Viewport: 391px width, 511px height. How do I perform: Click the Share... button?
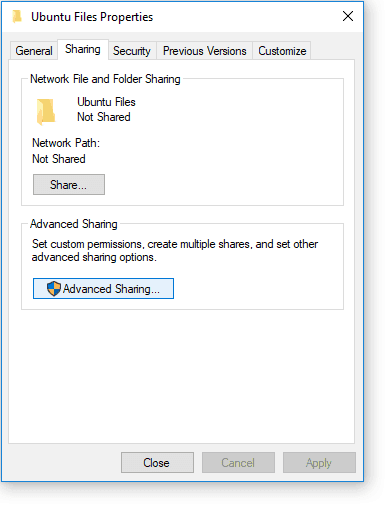click(x=69, y=185)
